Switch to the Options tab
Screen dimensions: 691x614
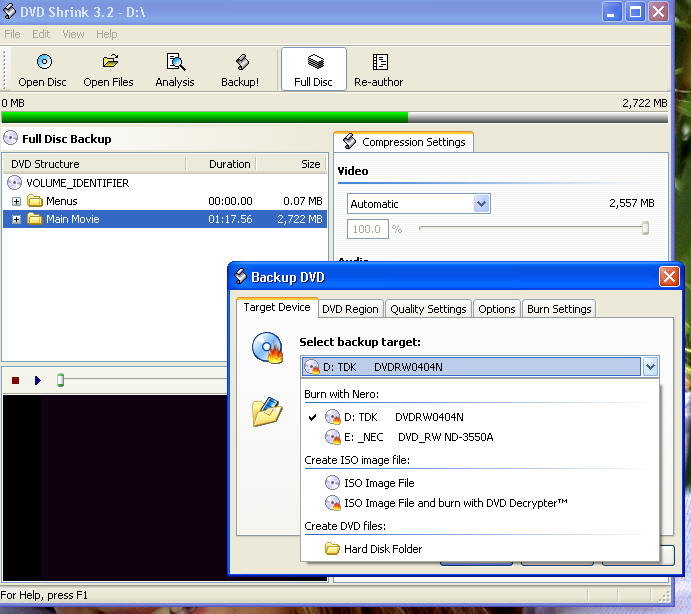(x=497, y=309)
